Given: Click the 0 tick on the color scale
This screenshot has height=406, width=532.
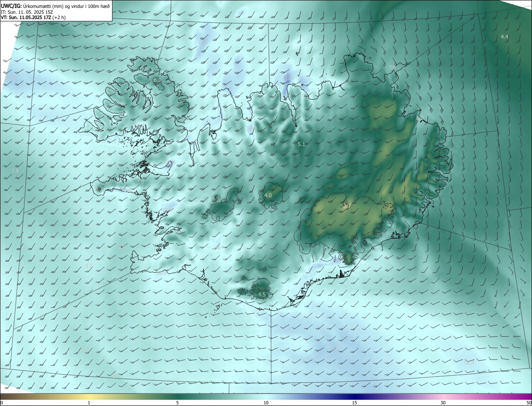Looking at the screenshot, I should (2, 403).
